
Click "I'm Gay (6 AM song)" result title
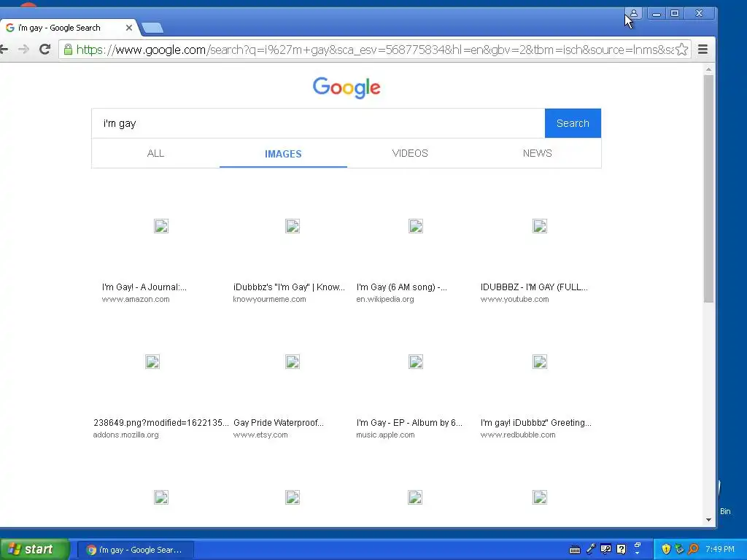coord(402,287)
